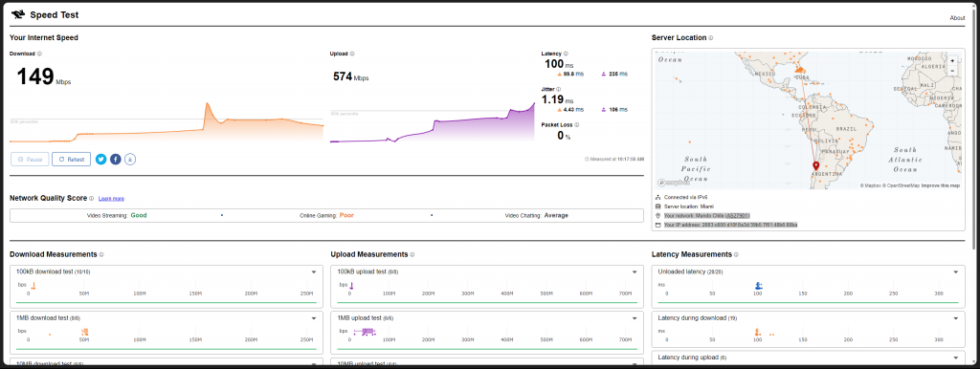The image size is (980, 369).
Task: Click info icon beside Latency Measurements heading
Action: [736, 254]
